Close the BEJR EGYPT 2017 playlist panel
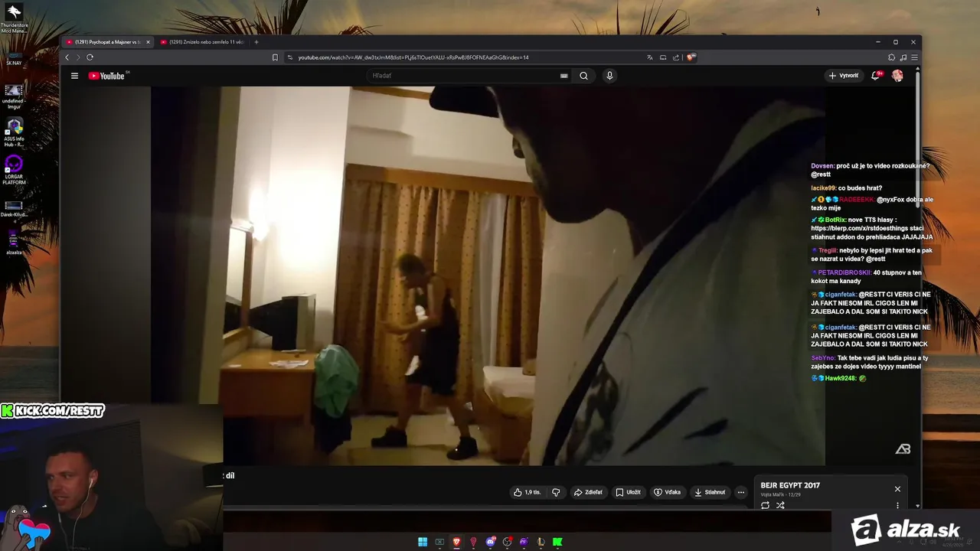 point(897,489)
